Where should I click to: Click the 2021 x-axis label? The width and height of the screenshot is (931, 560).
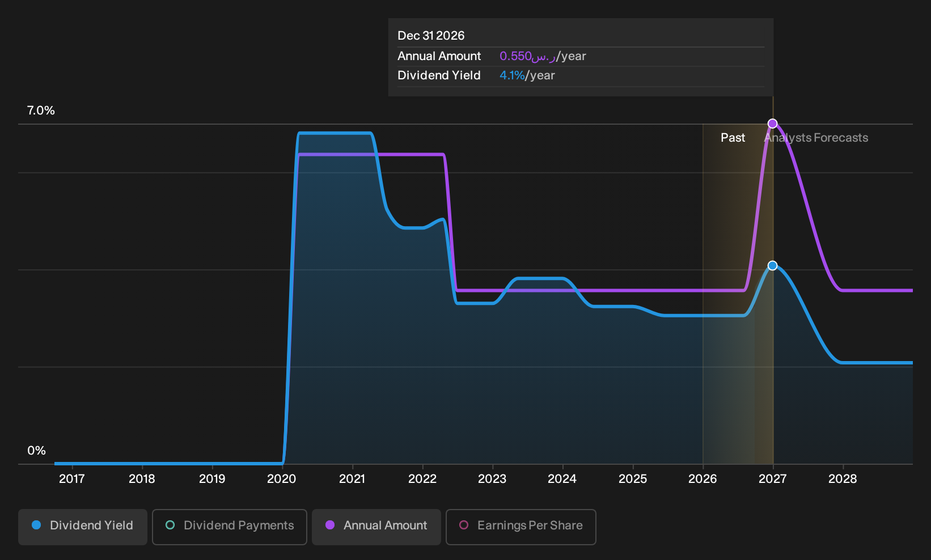(x=352, y=479)
